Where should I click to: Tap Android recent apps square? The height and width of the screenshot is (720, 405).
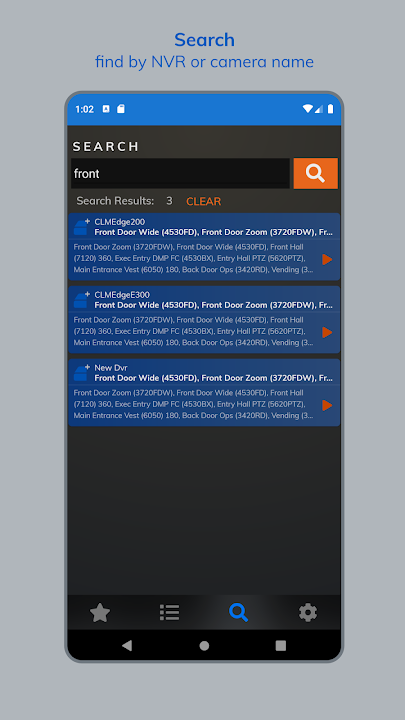click(281, 646)
